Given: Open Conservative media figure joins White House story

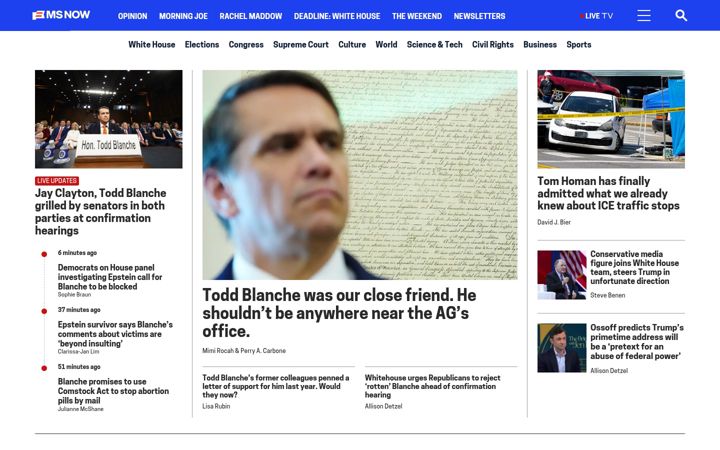Looking at the screenshot, I should click(x=635, y=267).
